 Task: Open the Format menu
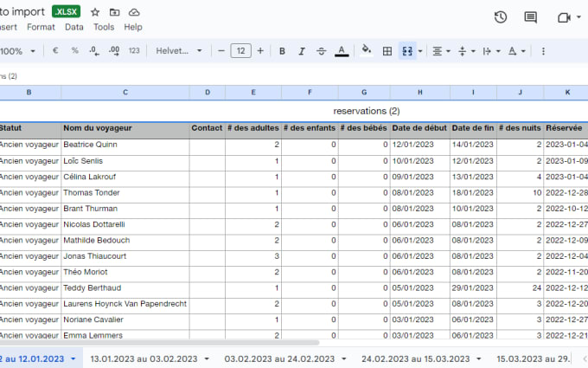tap(41, 27)
